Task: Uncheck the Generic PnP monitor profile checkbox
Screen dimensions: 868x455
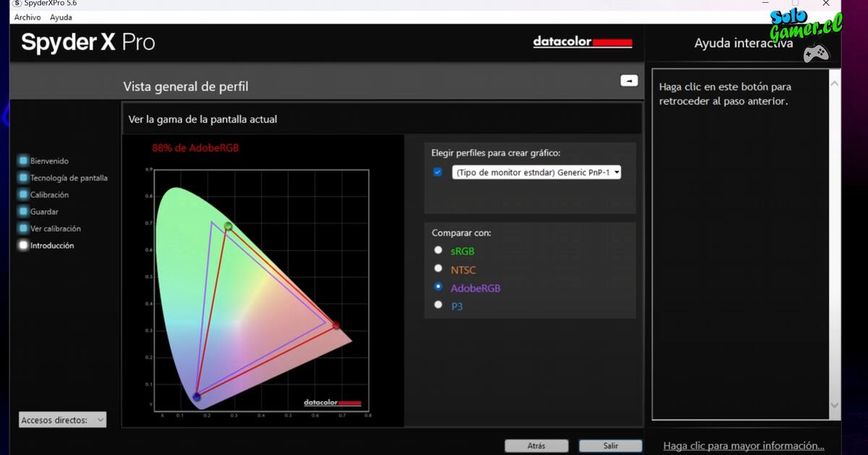Action: pos(438,172)
